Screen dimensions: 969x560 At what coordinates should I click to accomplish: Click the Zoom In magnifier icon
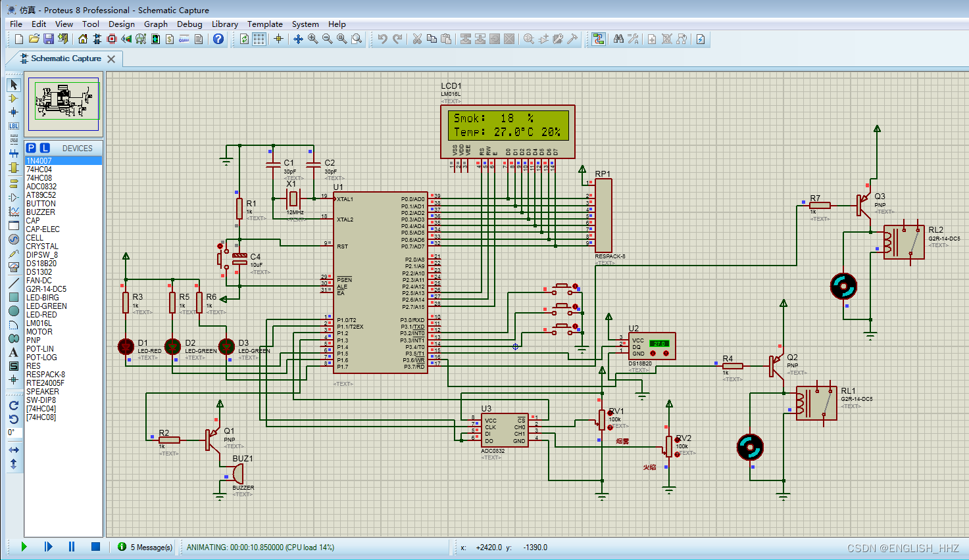(313, 39)
